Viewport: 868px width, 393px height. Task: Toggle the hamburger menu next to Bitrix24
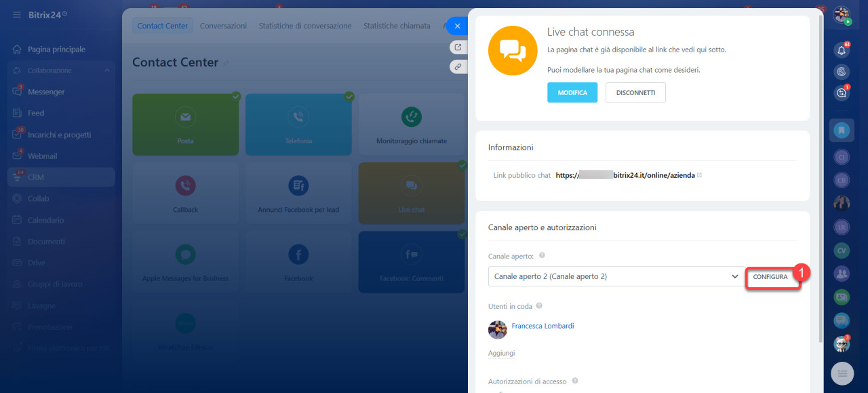(16, 14)
